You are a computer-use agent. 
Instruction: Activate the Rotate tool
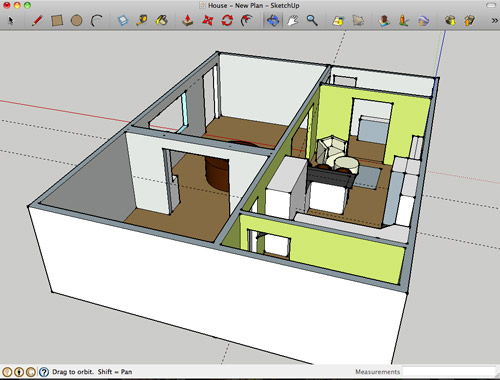coord(227,21)
